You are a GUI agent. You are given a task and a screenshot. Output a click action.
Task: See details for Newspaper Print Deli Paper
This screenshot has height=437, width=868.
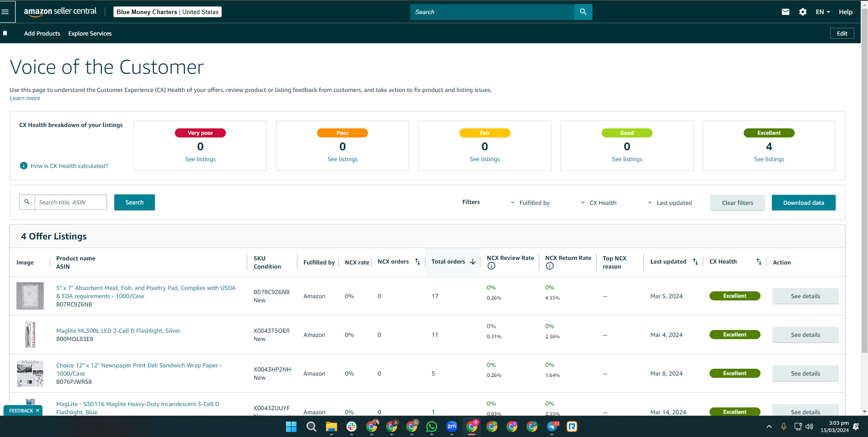(x=805, y=373)
